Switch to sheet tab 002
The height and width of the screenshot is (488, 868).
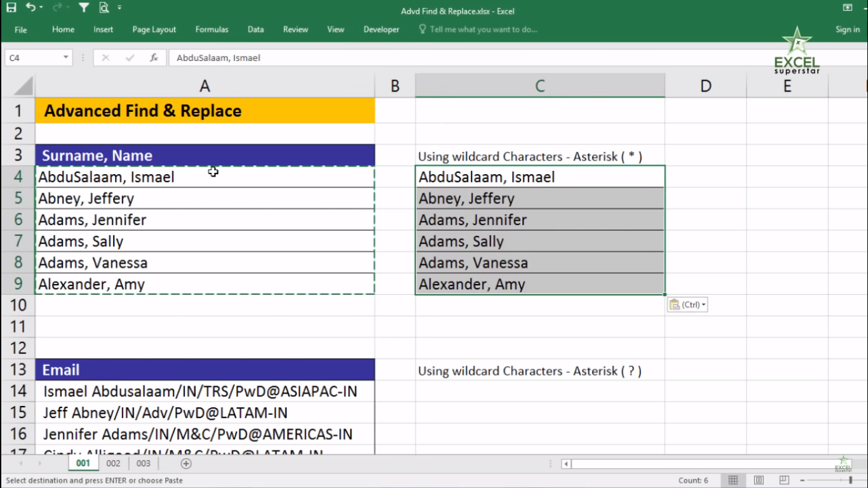coord(113,463)
